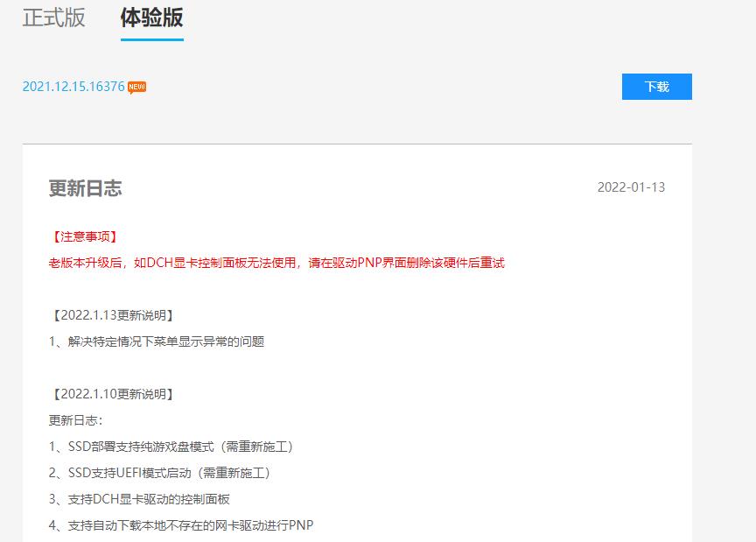Click the orange NEW badge icon
This screenshot has height=542, width=756.
[x=137, y=87]
